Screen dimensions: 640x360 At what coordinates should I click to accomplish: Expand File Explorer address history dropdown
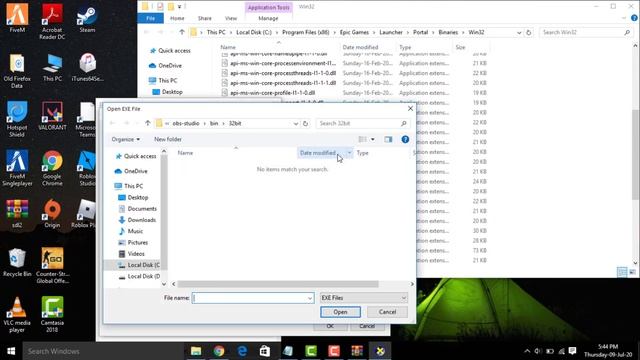click(519, 32)
